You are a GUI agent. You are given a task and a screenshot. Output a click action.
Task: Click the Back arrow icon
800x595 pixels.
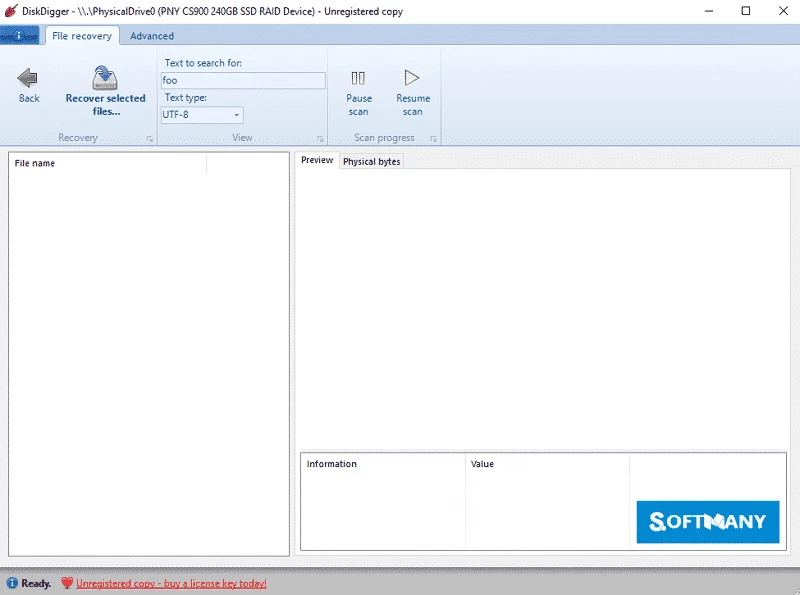pos(29,77)
